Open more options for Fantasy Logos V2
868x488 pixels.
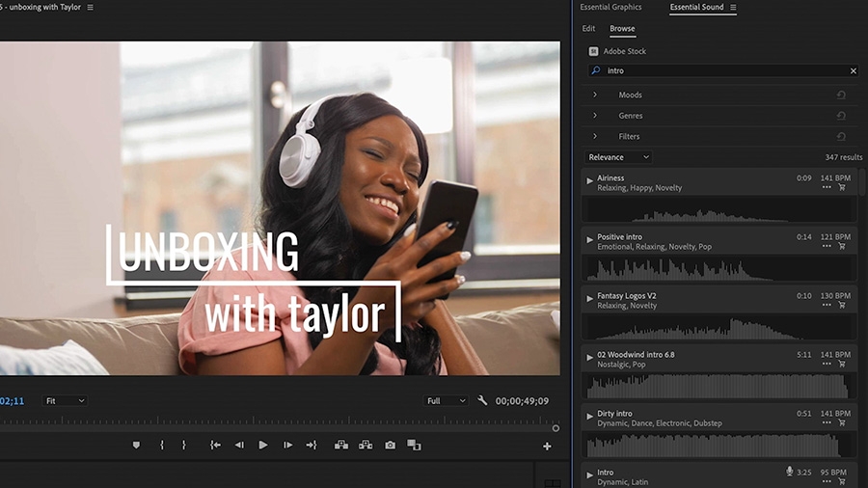(827, 305)
